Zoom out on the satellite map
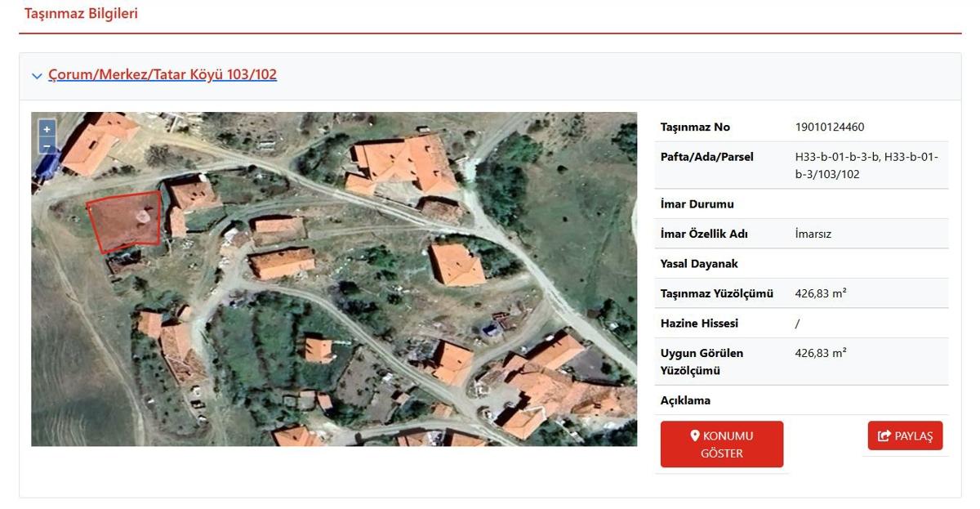The image size is (980, 509). (x=47, y=145)
